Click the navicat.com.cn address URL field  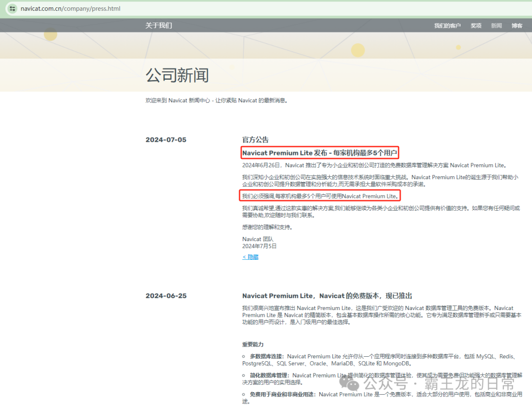pyautogui.click(x=70, y=8)
